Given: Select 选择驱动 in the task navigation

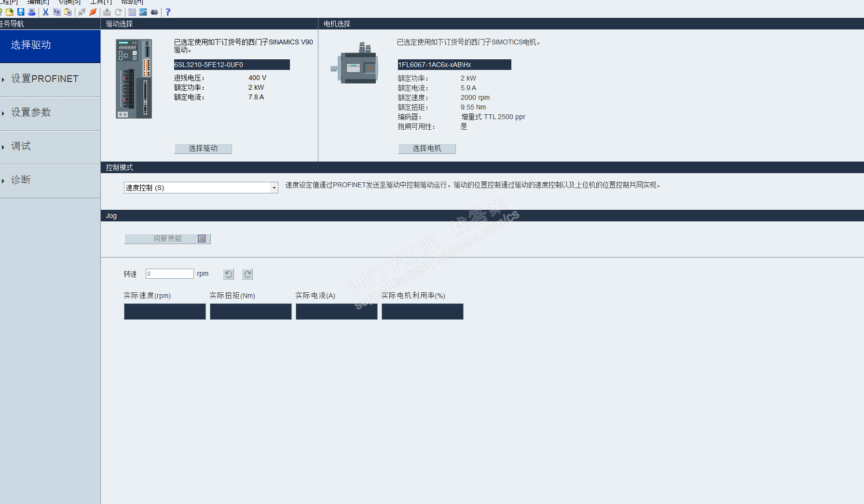Looking at the screenshot, I should click(50, 46).
